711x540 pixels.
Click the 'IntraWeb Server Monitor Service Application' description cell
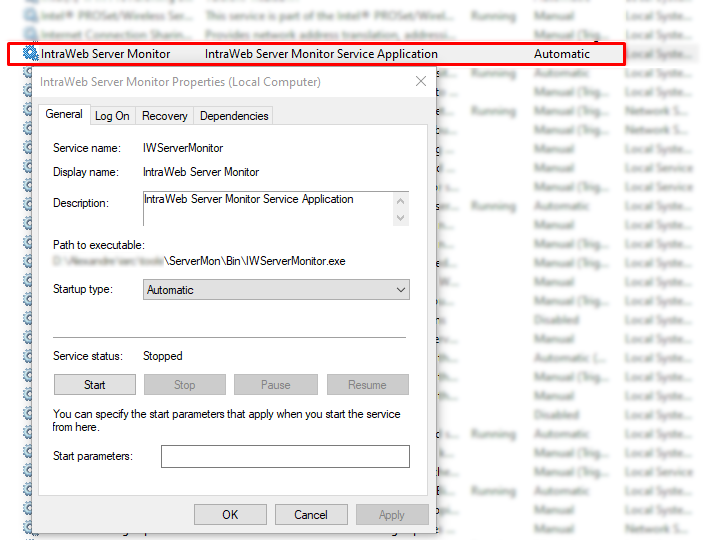321,54
